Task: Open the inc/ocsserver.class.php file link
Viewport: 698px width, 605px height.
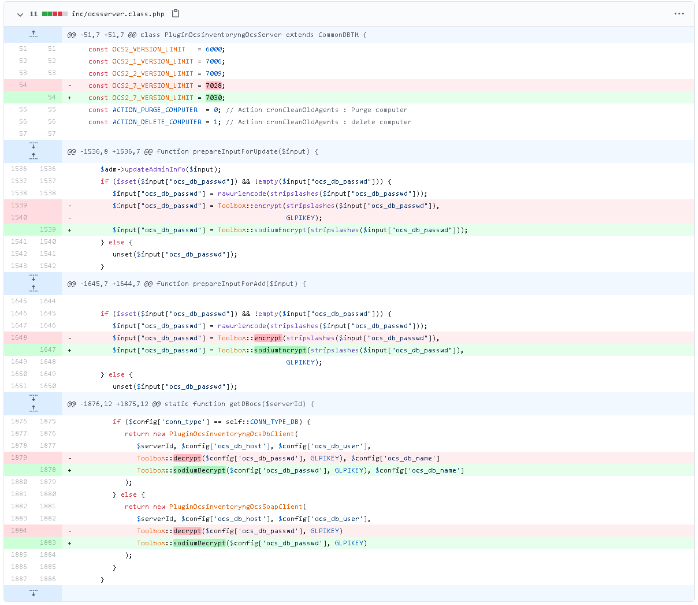Action: 118,14
